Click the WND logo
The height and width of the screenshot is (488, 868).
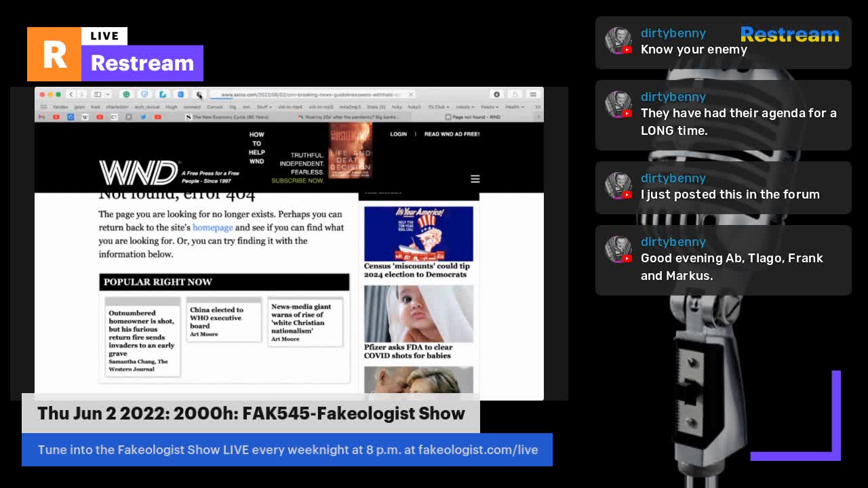(x=138, y=173)
